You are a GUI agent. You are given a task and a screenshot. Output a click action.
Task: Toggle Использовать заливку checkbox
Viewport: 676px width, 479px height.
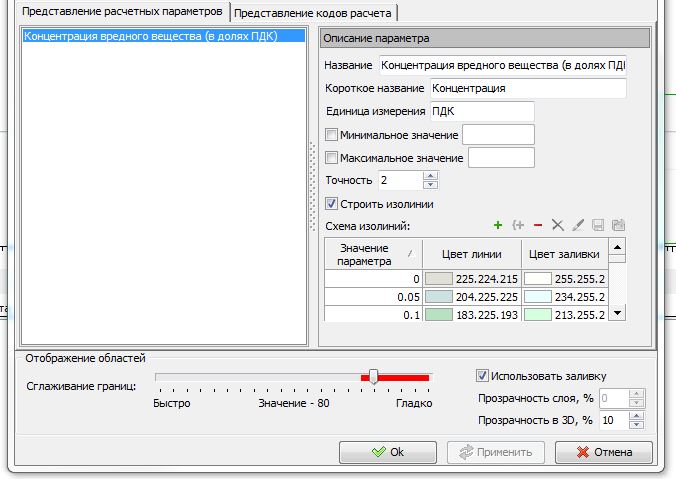482,376
